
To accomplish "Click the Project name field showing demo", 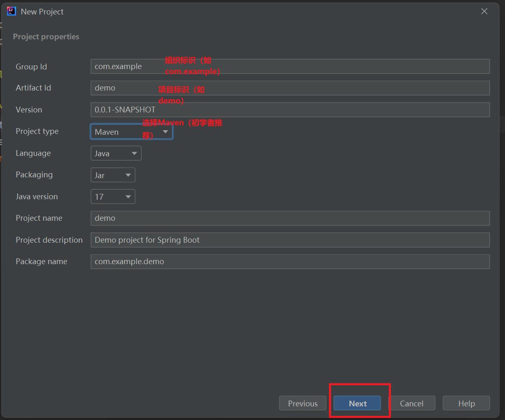I will (x=289, y=218).
